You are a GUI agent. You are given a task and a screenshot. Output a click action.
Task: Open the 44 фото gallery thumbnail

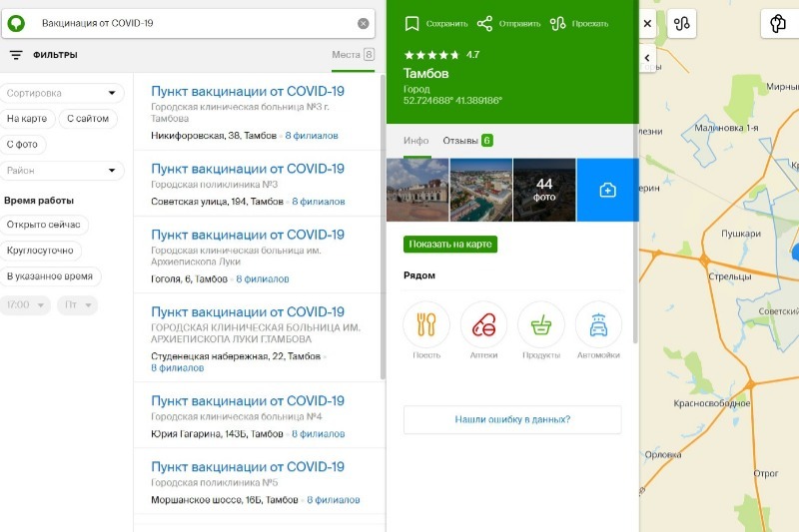[x=544, y=190]
